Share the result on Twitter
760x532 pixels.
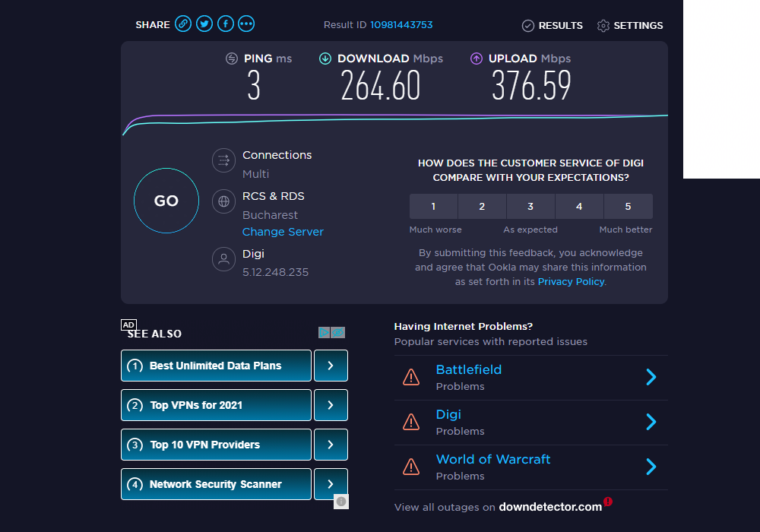204,24
